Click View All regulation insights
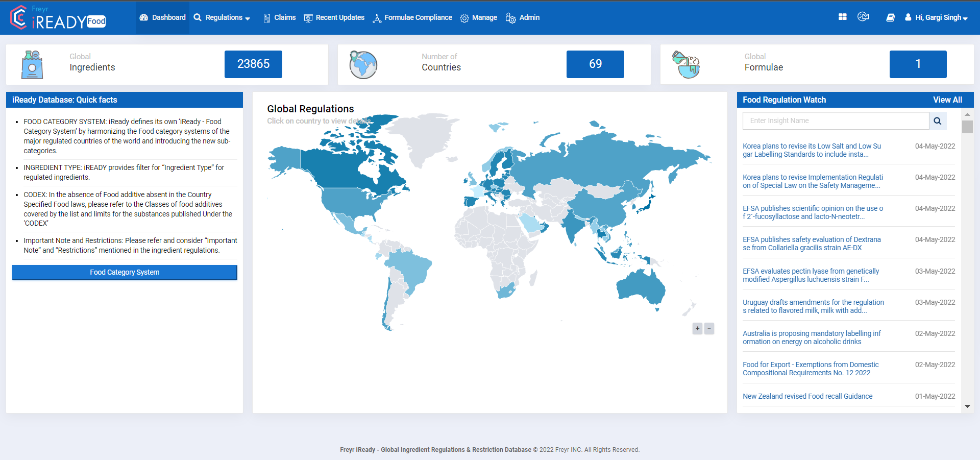The width and height of the screenshot is (980, 460). click(x=947, y=100)
